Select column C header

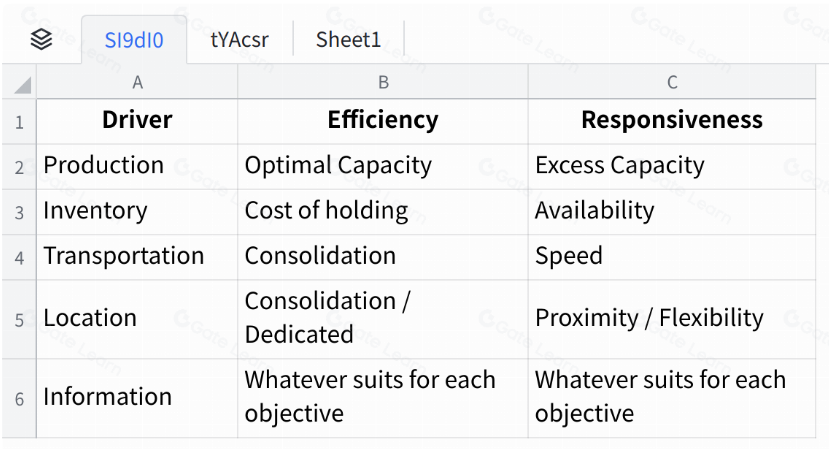[672, 82]
